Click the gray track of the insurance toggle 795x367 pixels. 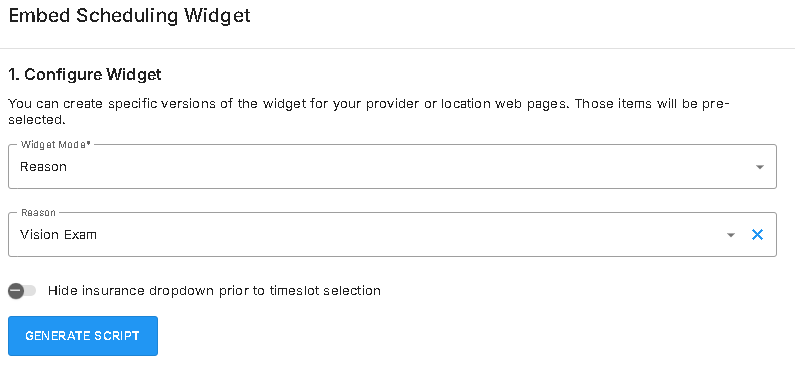pyautogui.click(x=30, y=291)
